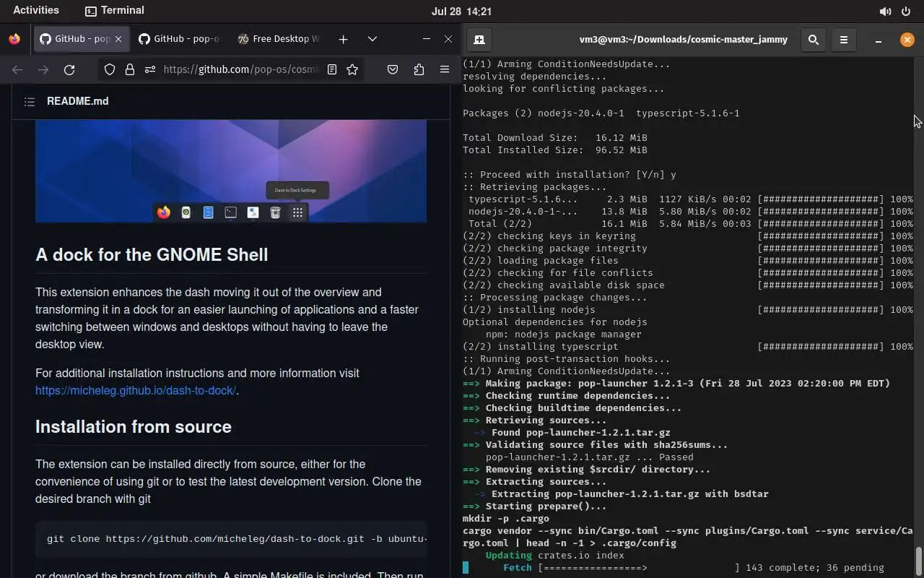924x578 pixels.
Task: Go back to previous page in Firefox
Action: click(17, 69)
